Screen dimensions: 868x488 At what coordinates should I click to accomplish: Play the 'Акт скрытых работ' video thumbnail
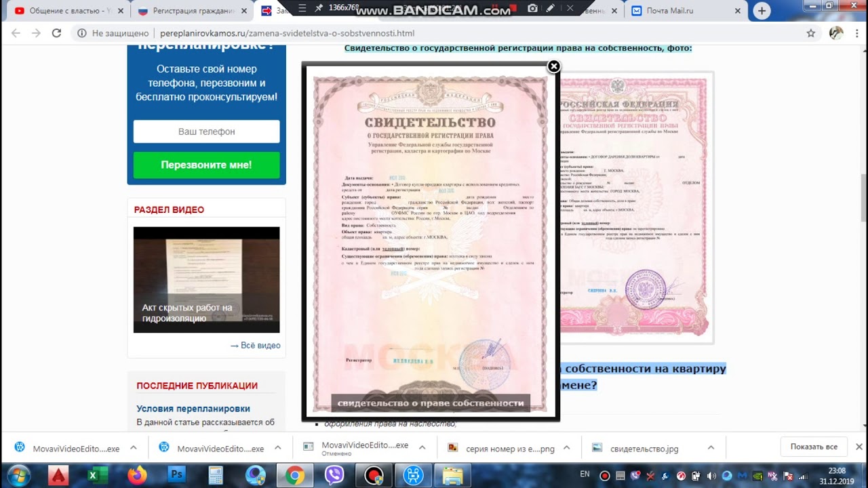click(x=206, y=279)
